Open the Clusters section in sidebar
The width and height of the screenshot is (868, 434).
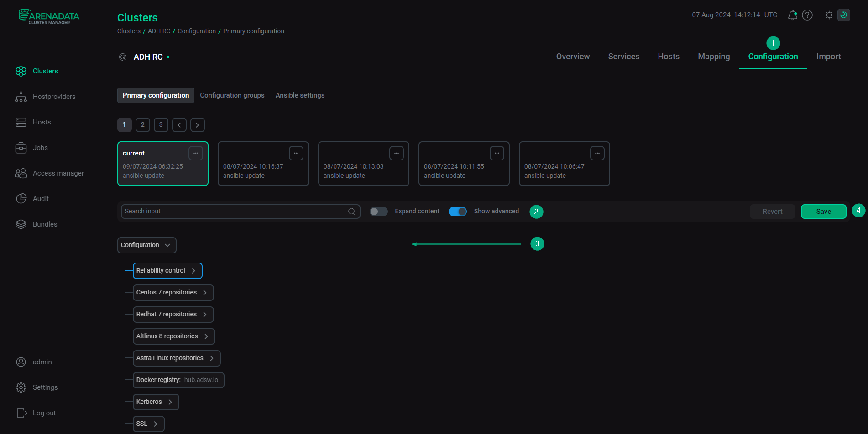point(45,71)
